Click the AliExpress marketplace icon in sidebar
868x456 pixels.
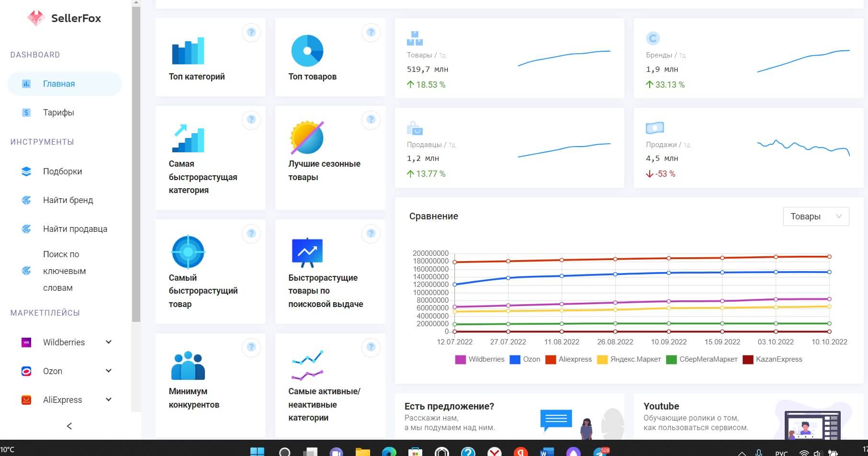tap(26, 400)
